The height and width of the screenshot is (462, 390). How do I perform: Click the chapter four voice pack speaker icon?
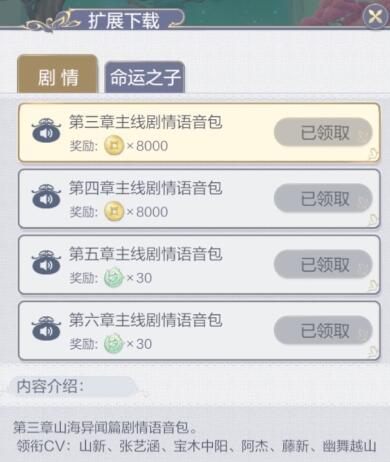(46, 196)
